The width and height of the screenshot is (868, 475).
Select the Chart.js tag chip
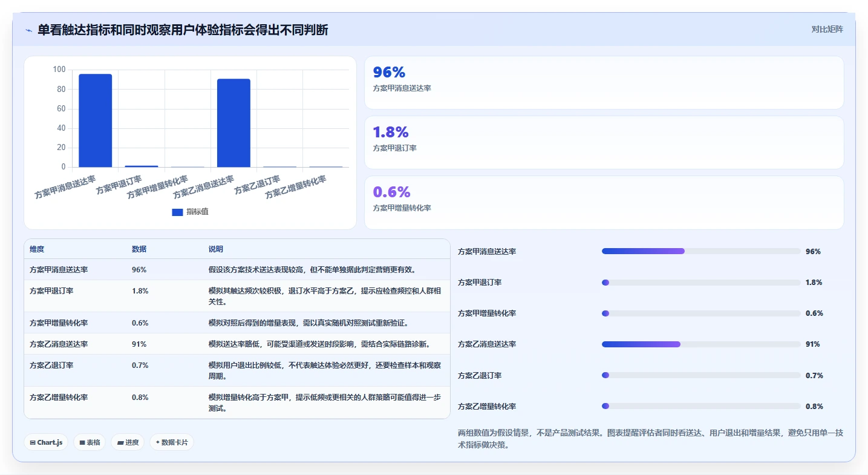(x=47, y=442)
